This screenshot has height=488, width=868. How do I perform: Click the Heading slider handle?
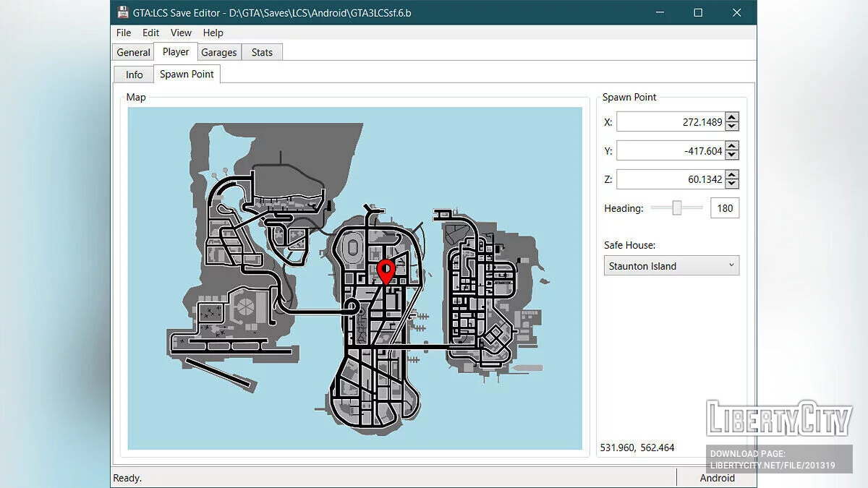point(677,208)
